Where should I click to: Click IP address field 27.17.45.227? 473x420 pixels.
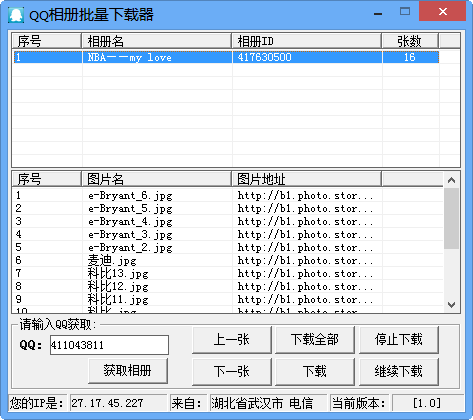pos(119,403)
